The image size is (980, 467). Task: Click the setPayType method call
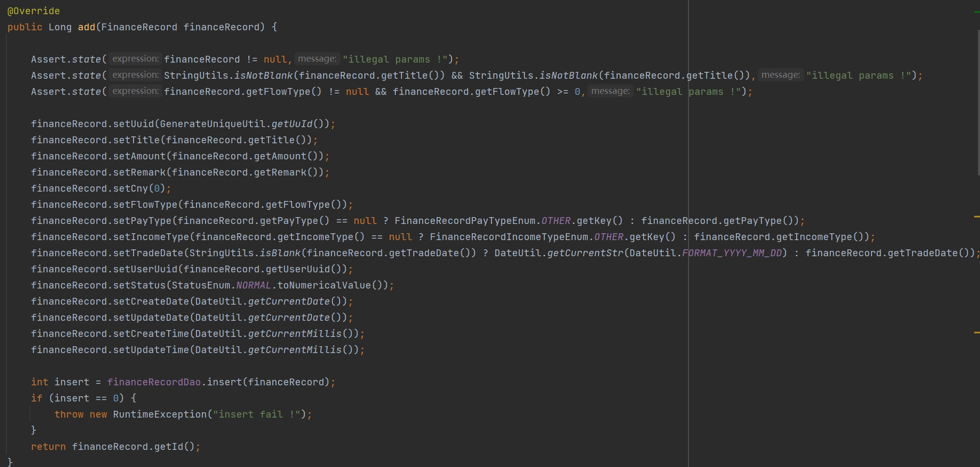pos(142,221)
